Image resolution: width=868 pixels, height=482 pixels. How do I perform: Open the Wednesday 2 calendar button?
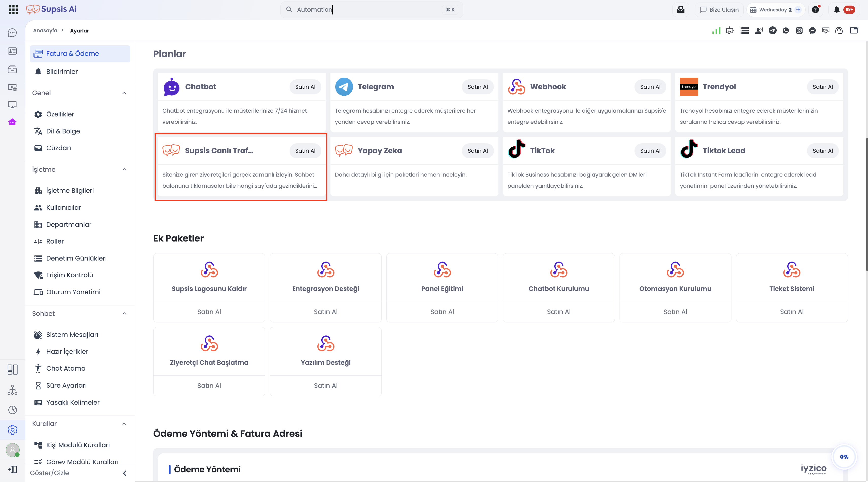point(776,10)
